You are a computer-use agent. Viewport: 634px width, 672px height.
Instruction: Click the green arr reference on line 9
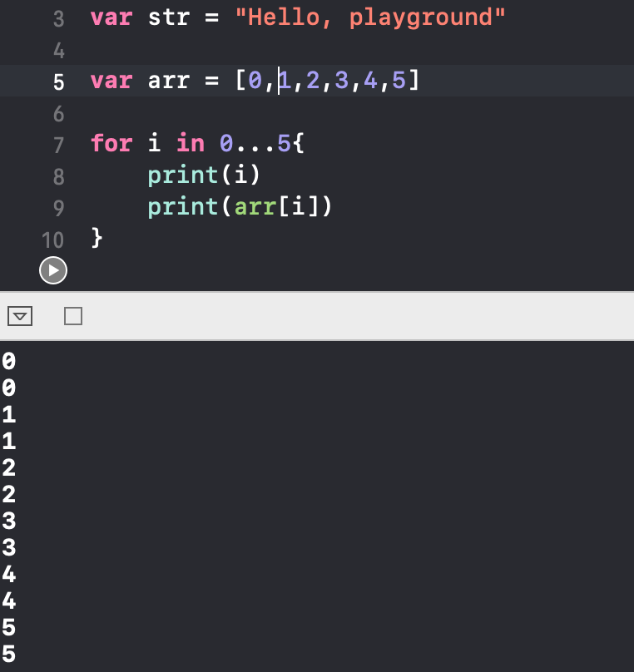pos(255,207)
